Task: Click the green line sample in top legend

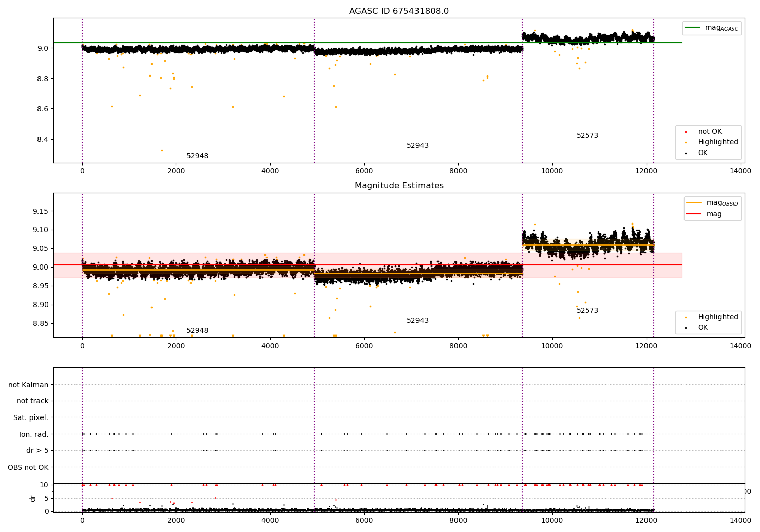Action: [693, 28]
